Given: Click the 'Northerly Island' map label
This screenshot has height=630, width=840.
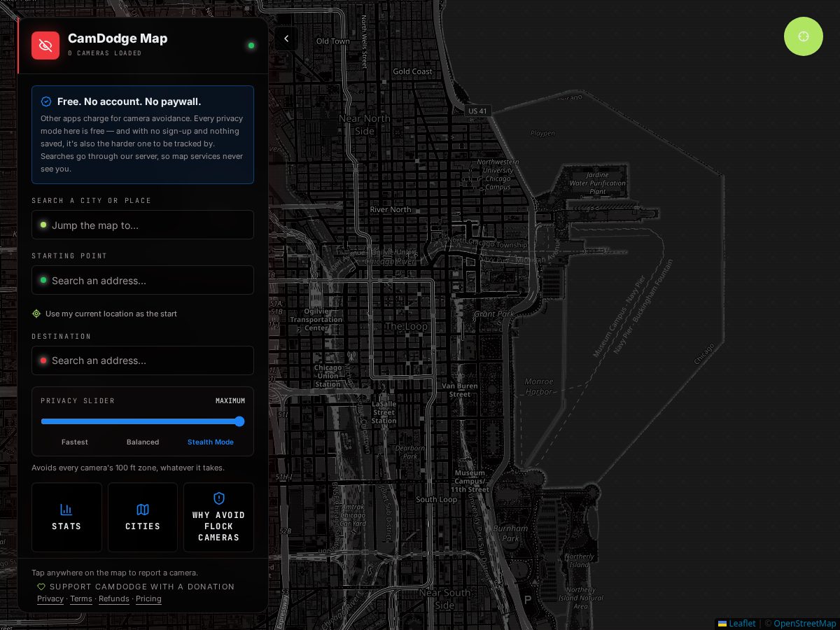Looking at the screenshot, I should coord(580,561).
